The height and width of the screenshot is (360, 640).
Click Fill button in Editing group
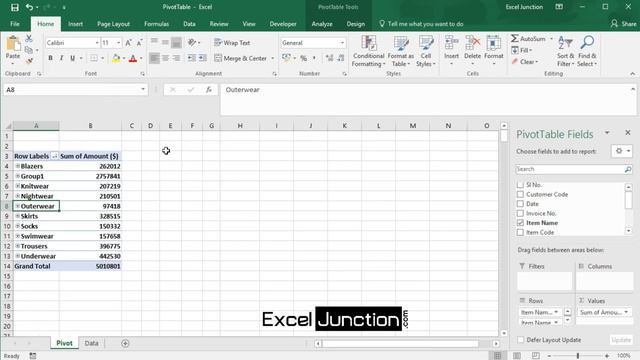click(522, 50)
